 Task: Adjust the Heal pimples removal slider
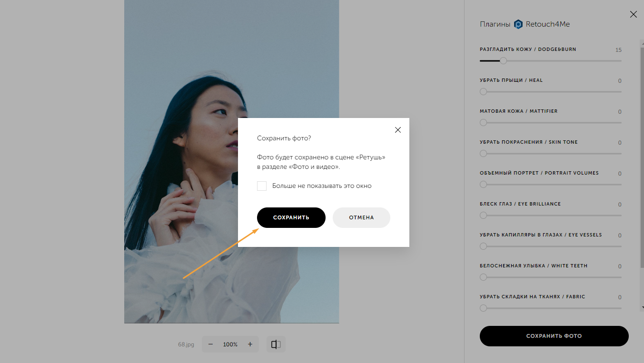click(x=551, y=92)
